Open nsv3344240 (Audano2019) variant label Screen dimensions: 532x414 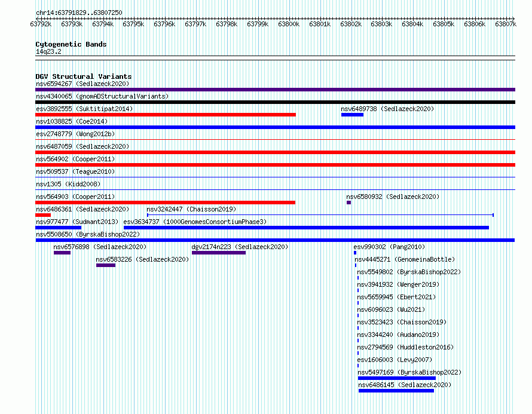[x=398, y=335]
